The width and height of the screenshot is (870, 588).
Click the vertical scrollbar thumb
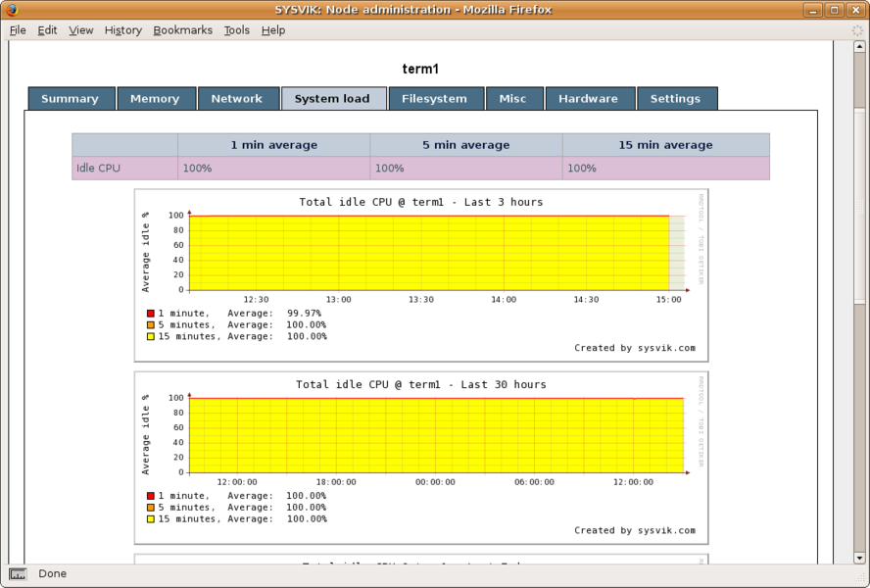tap(859, 206)
